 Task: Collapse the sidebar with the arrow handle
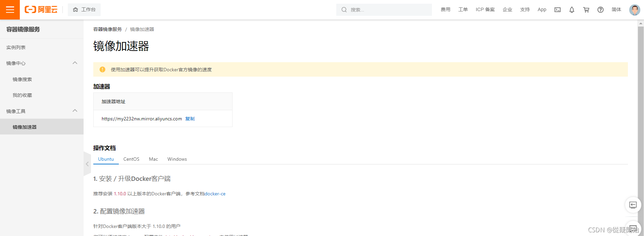click(87, 164)
